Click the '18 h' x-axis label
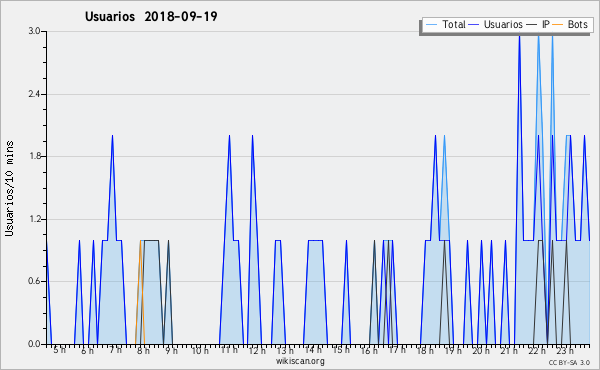The width and height of the screenshot is (600, 370). click(x=425, y=351)
